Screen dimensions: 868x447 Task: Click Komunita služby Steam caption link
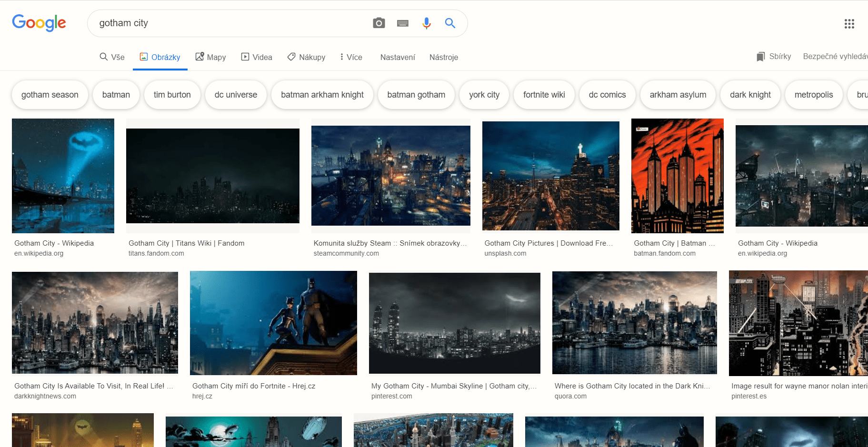(x=390, y=243)
